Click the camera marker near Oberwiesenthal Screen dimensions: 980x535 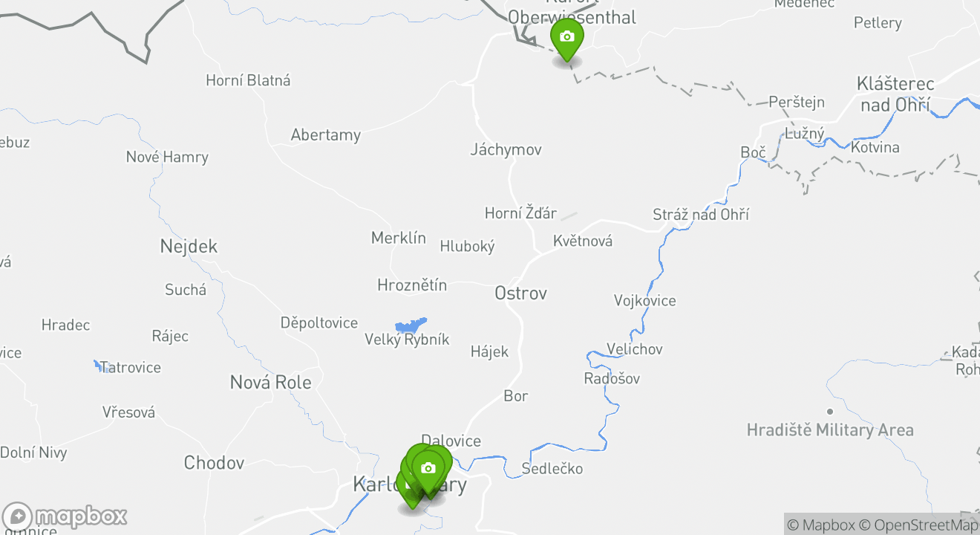[x=567, y=39]
